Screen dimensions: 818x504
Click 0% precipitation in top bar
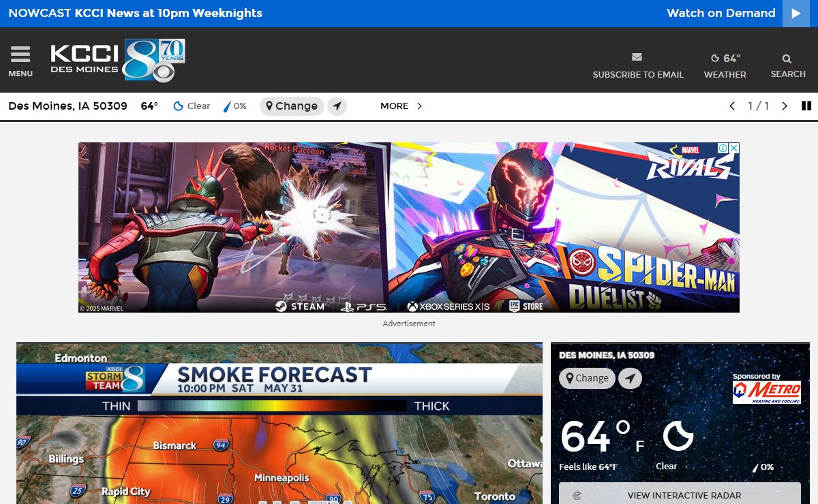pos(235,106)
